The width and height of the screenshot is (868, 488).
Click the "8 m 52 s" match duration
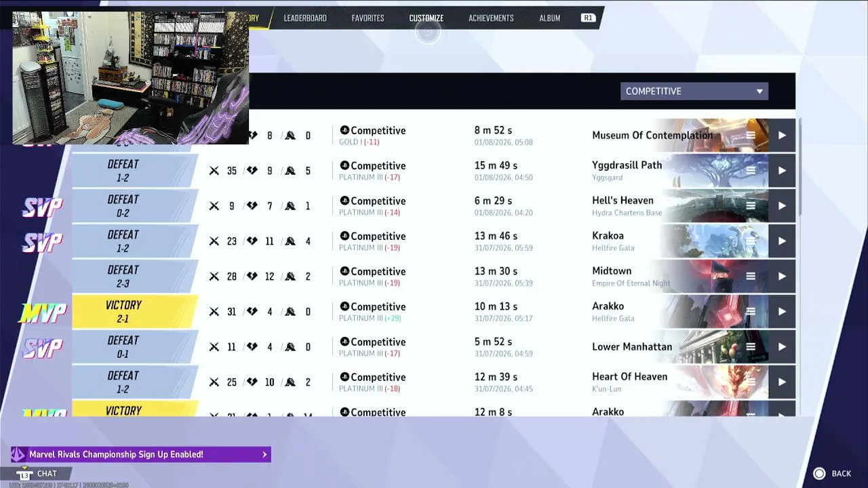click(x=493, y=130)
